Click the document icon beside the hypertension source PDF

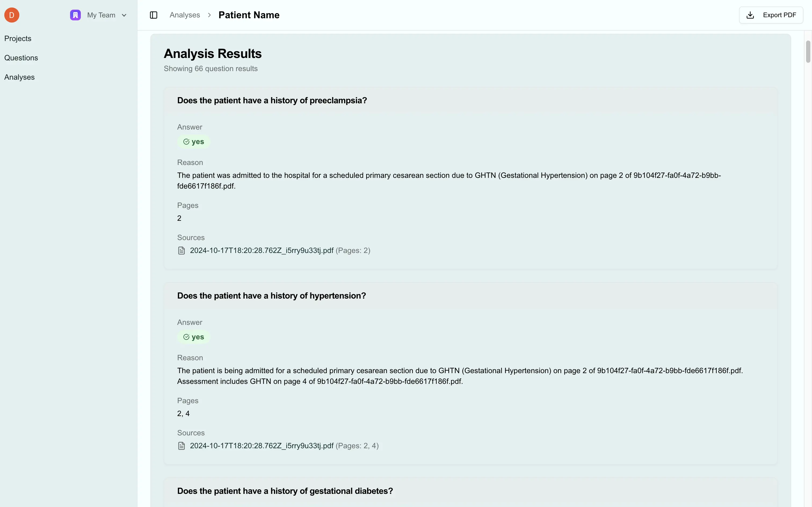[x=182, y=446]
